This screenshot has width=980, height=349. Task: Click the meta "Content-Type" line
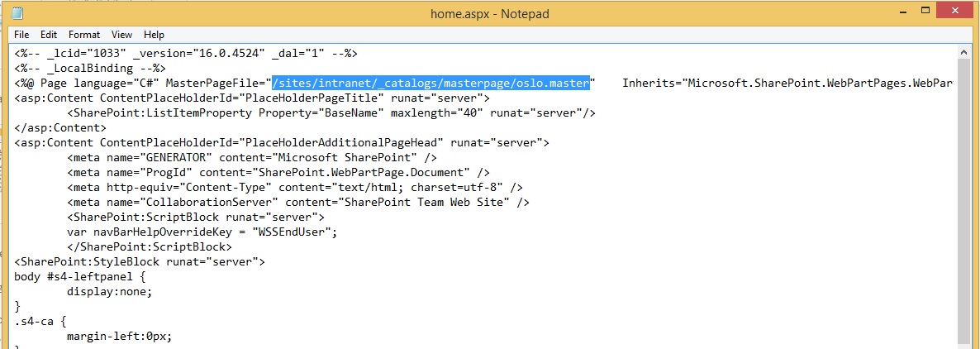pyautogui.click(x=295, y=188)
